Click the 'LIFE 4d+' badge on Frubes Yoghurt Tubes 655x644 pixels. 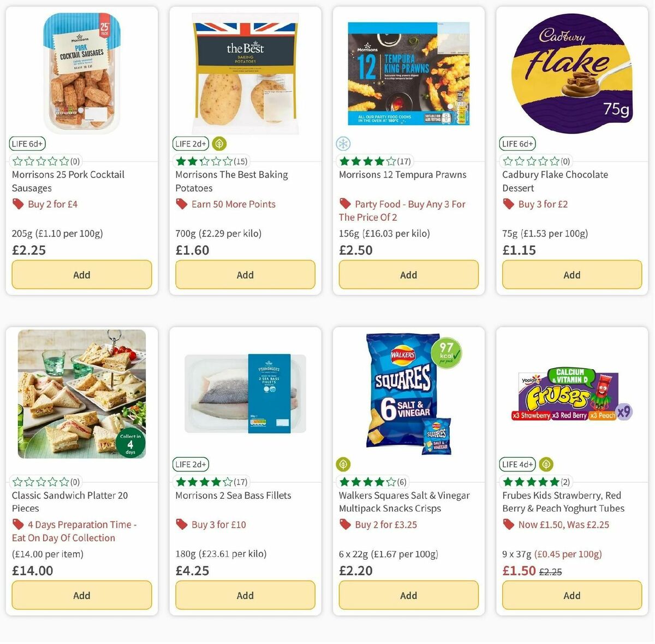pyautogui.click(x=517, y=464)
